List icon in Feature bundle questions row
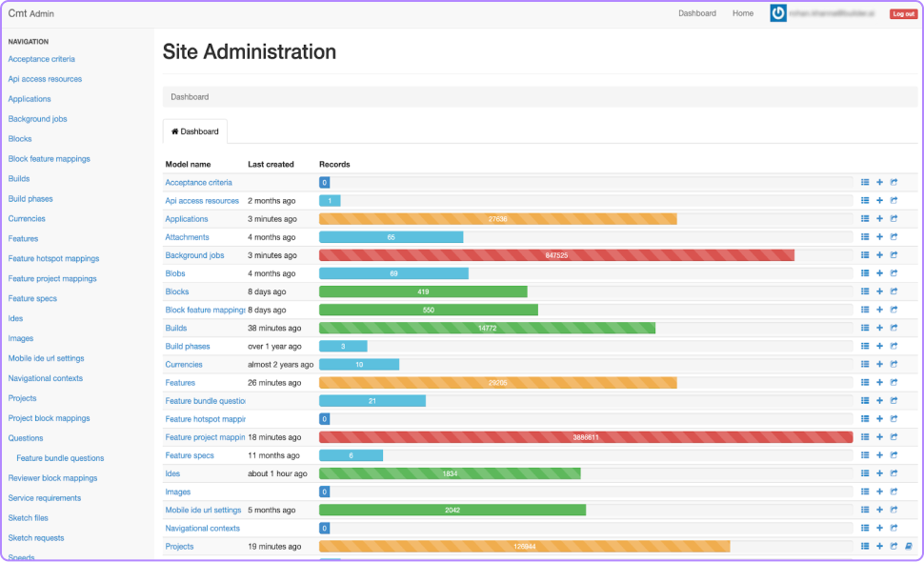924x562 pixels. click(865, 401)
